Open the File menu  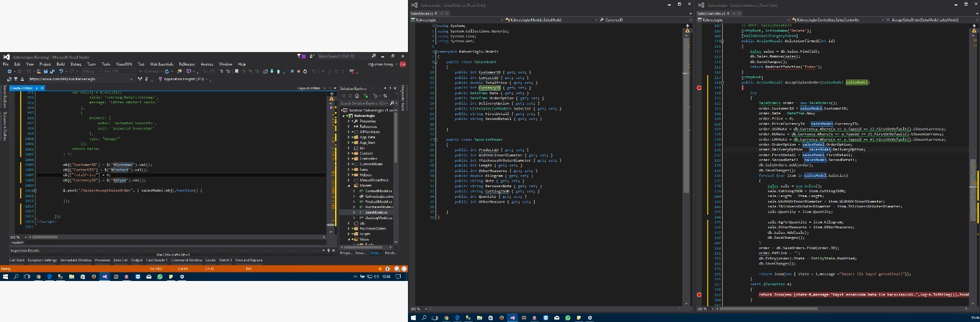(x=6, y=64)
